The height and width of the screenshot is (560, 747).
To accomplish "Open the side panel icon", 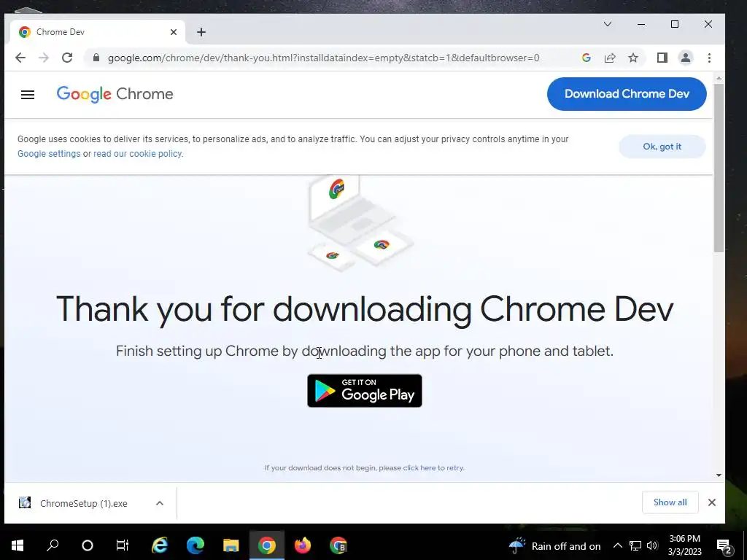I will click(662, 58).
